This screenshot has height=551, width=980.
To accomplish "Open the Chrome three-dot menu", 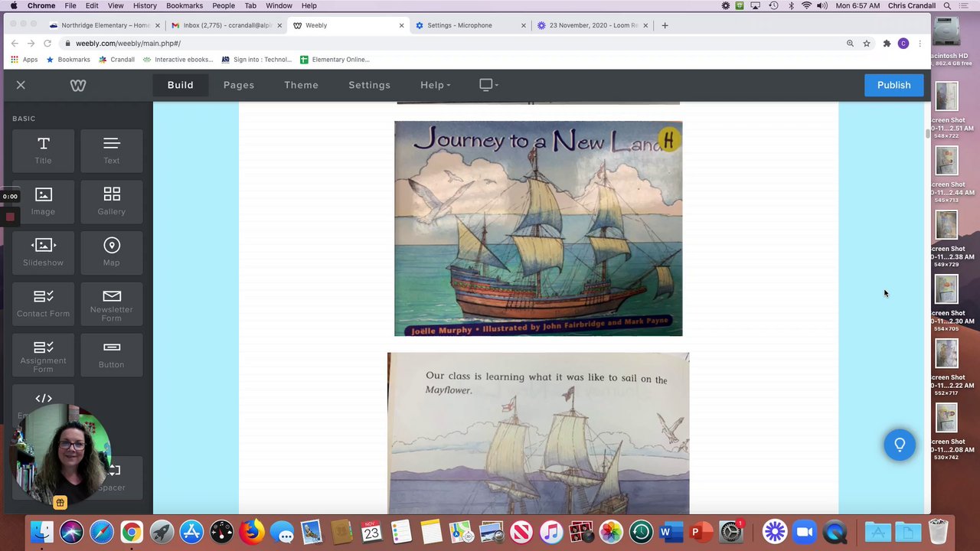I will 920,44.
